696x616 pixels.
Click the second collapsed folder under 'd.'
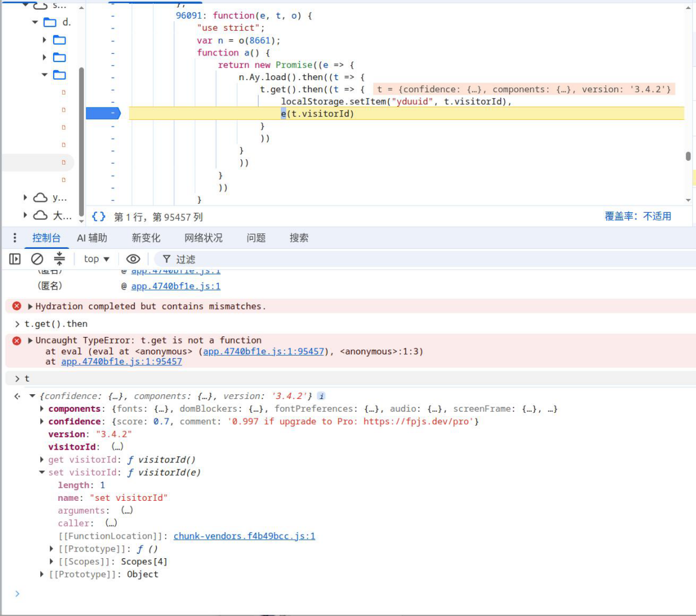60,57
